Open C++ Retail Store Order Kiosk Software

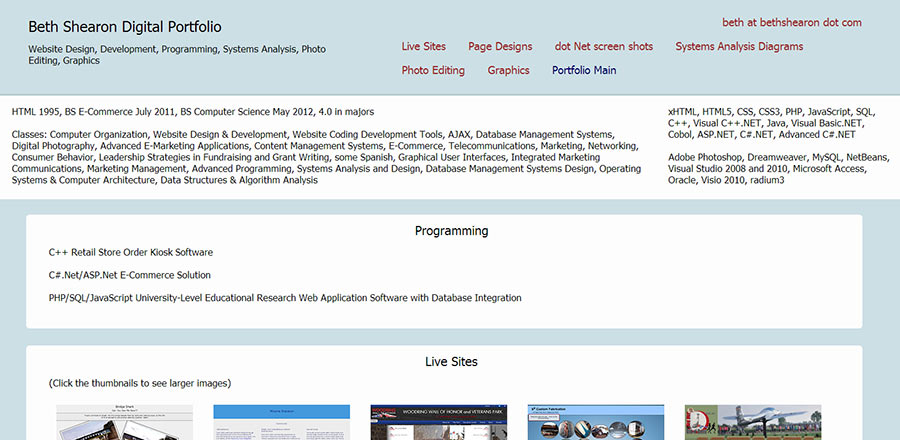[x=130, y=252]
